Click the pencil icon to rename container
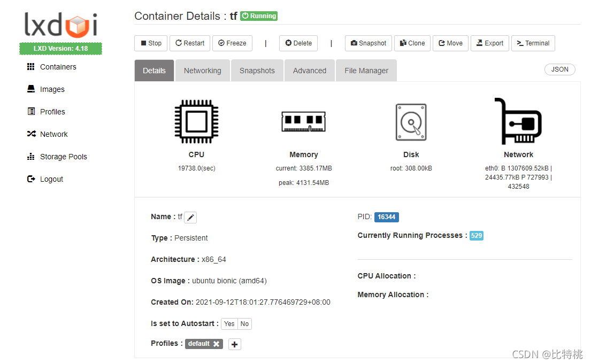The height and width of the screenshot is (364, 591). tap(190, 218)
